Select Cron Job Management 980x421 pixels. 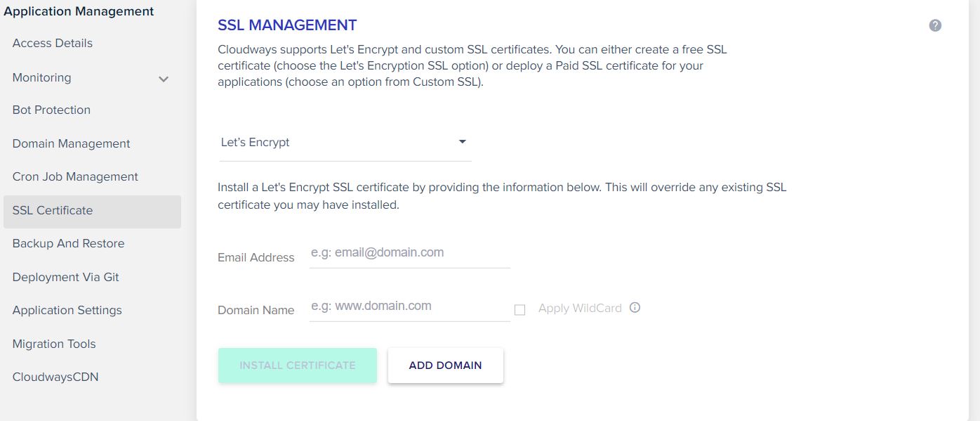coord(75,176)
